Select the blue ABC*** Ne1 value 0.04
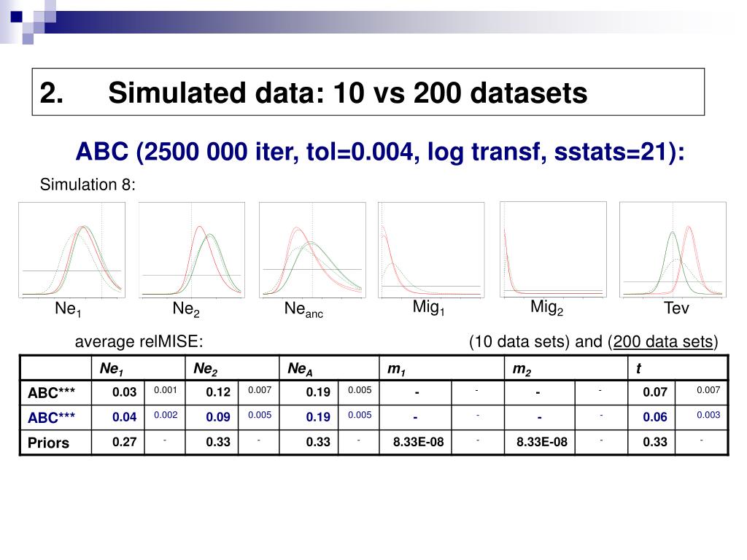Viewport: 747px width, 560px height. click(x=124, y=417)
